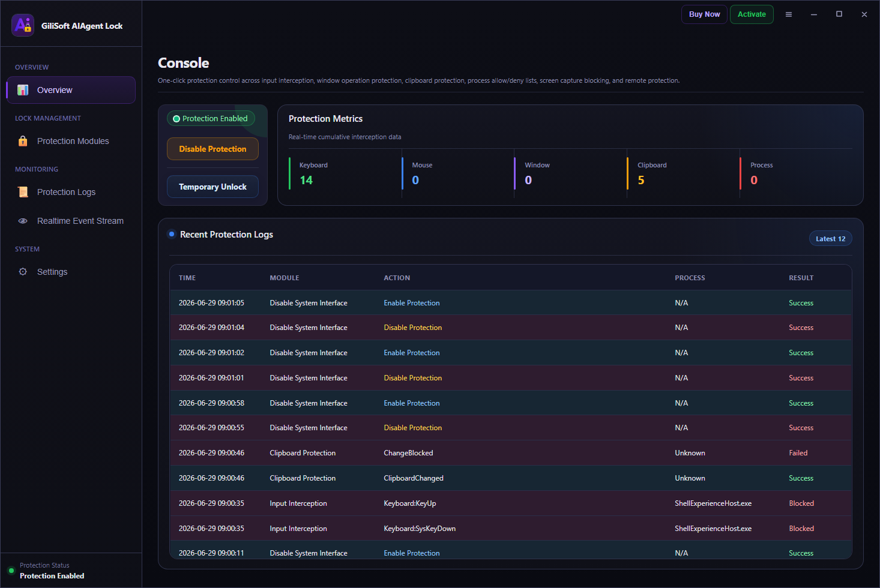
Task: Click Protection Metrics panel title
Action: pyautogui.click(x=325, y=119)
